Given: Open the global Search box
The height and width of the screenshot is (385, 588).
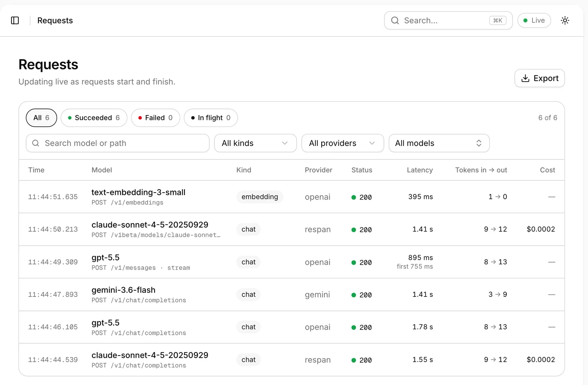Looking at the screenshot, I should (448, 20).
